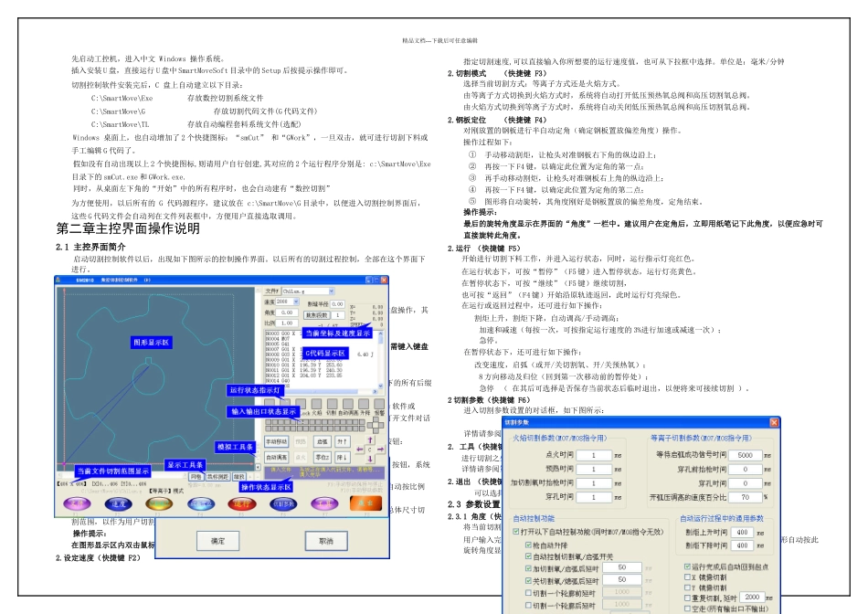Click the light-blue plate-positioning F4 oval button
This screenshot has width=868, height=614.
(x=201, y=503)
